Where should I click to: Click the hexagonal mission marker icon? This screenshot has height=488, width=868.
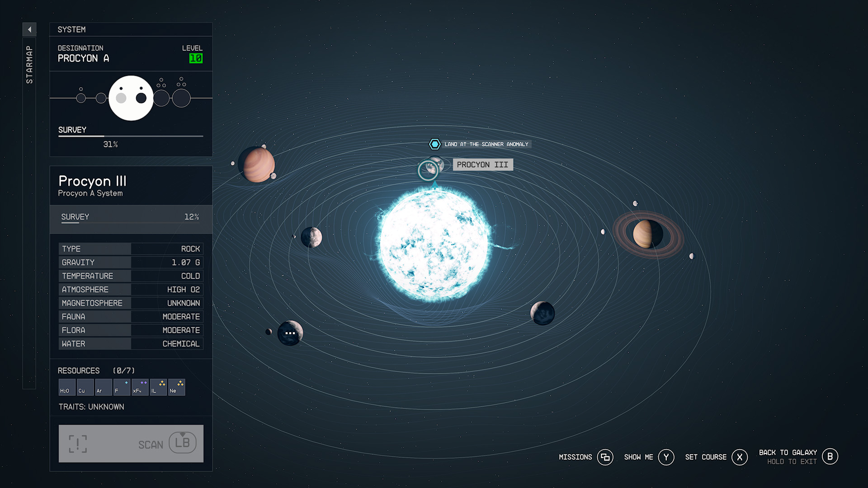tap(434, 144)
